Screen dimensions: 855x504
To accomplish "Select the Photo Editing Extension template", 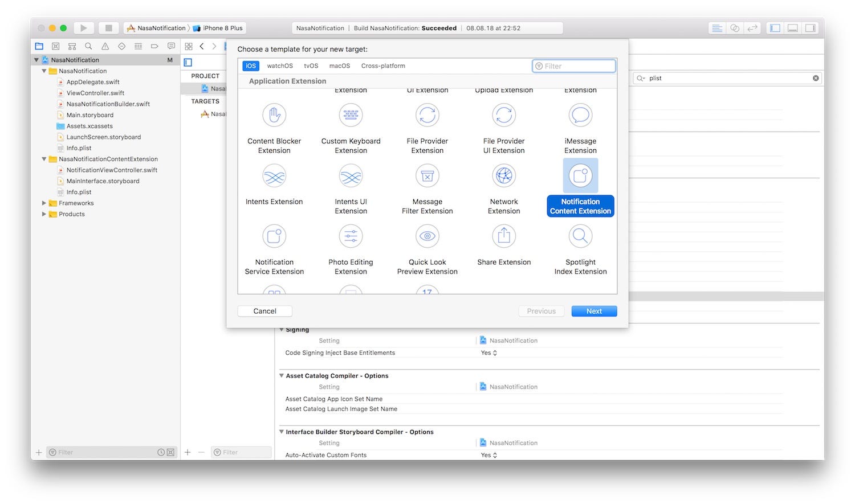I will (351, 236).
